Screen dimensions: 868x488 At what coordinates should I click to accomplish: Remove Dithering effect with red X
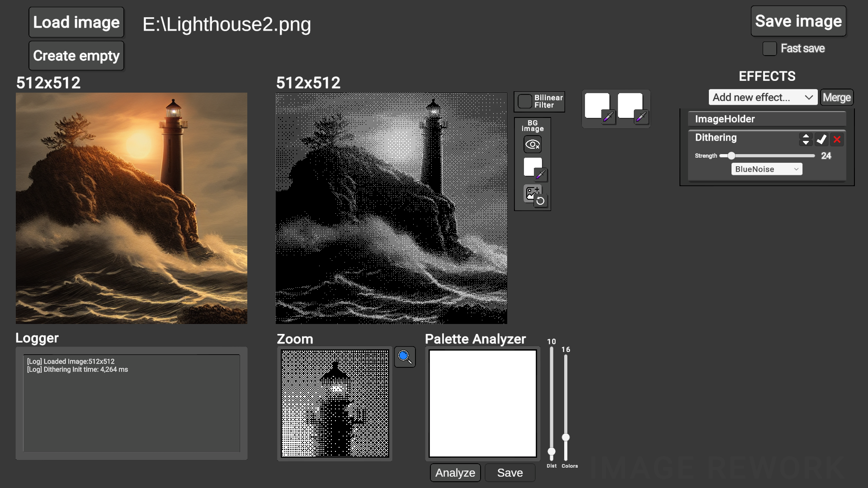click(837, 140)
